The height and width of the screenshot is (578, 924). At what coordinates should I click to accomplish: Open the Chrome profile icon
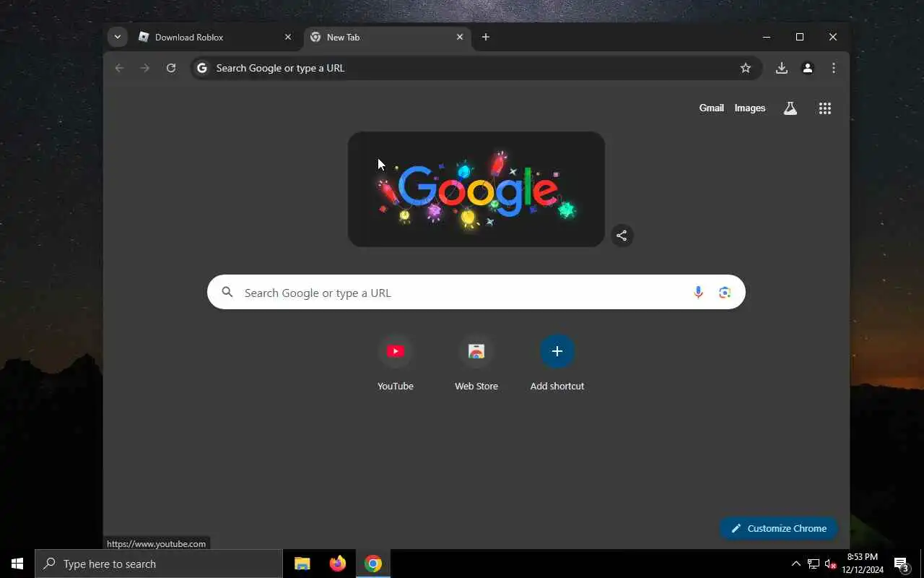[808, 68]
